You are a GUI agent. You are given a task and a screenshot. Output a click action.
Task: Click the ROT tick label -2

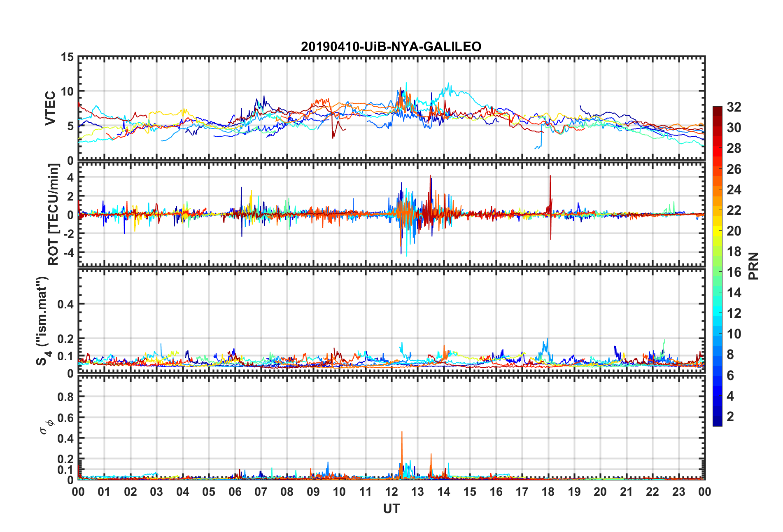(68, 233)
